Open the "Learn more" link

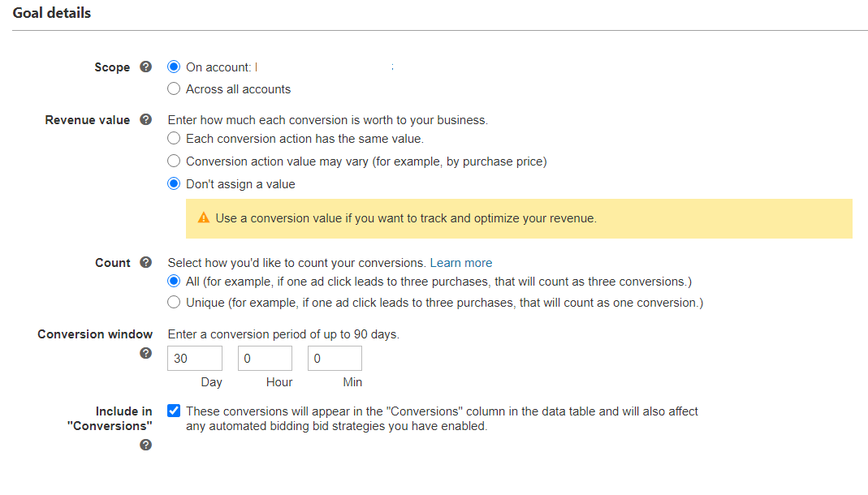click(x=460, y=262)
